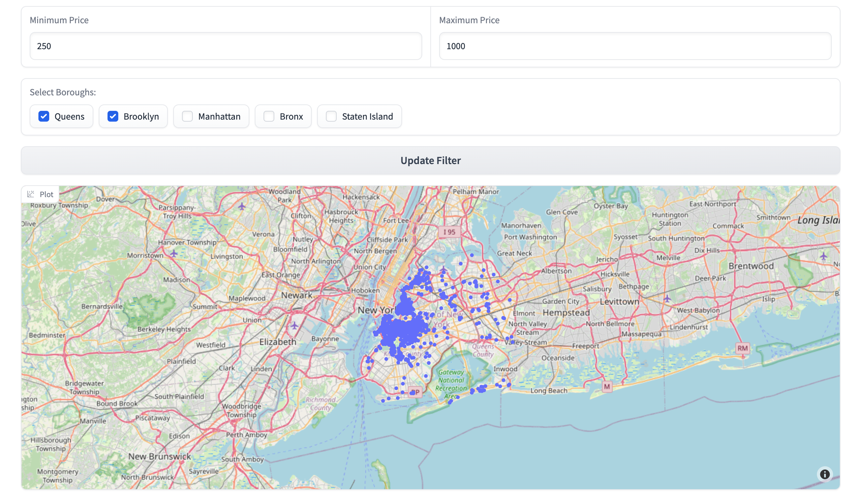This screenshot has height=504, width=858.
Task: Click the Select Boroughs label
Action: tap(63, 92)
